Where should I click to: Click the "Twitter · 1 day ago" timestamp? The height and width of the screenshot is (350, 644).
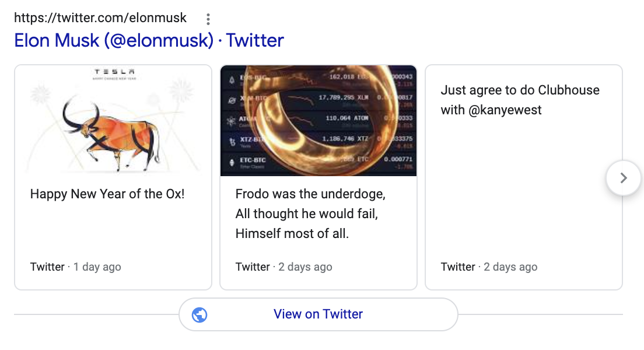tap(76, 267)
